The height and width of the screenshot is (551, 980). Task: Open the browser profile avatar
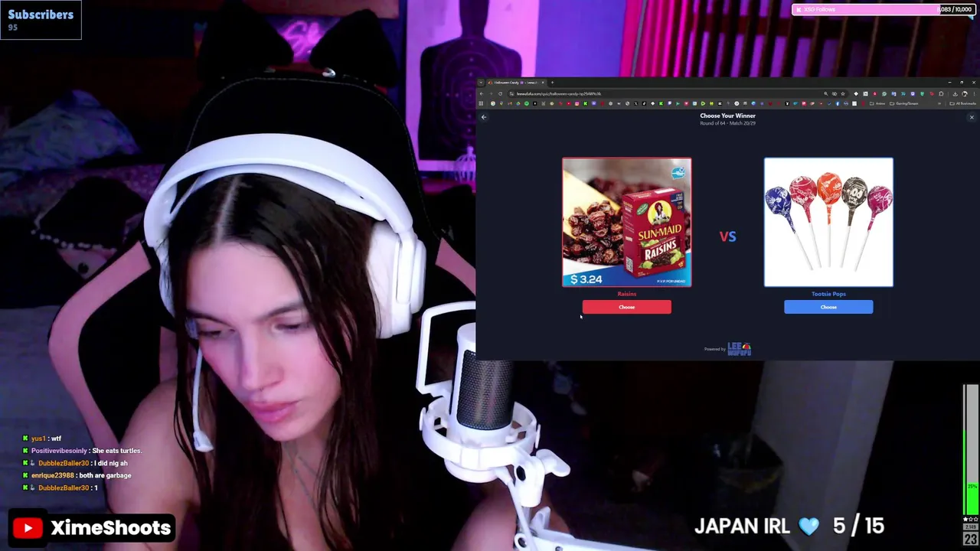click(x=965, y=94)
